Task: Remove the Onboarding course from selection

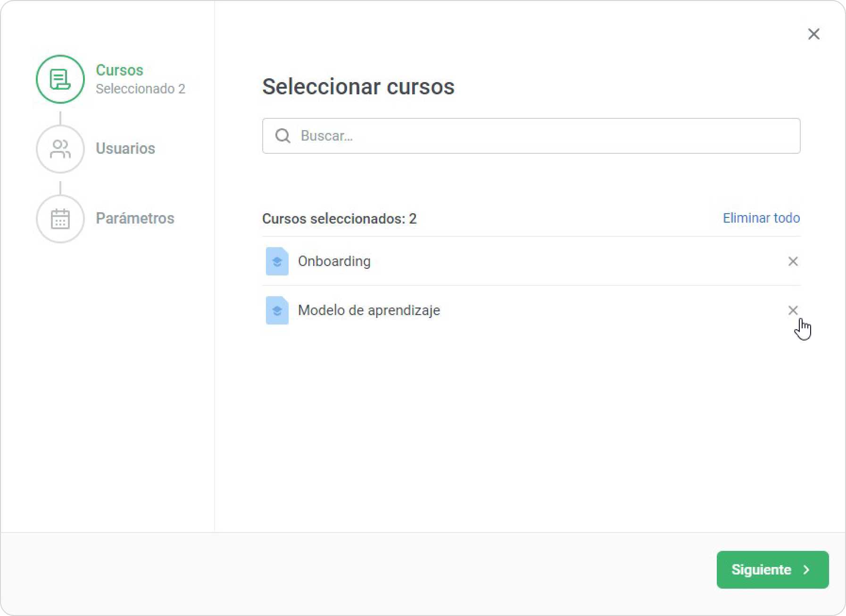Action: 793,261
